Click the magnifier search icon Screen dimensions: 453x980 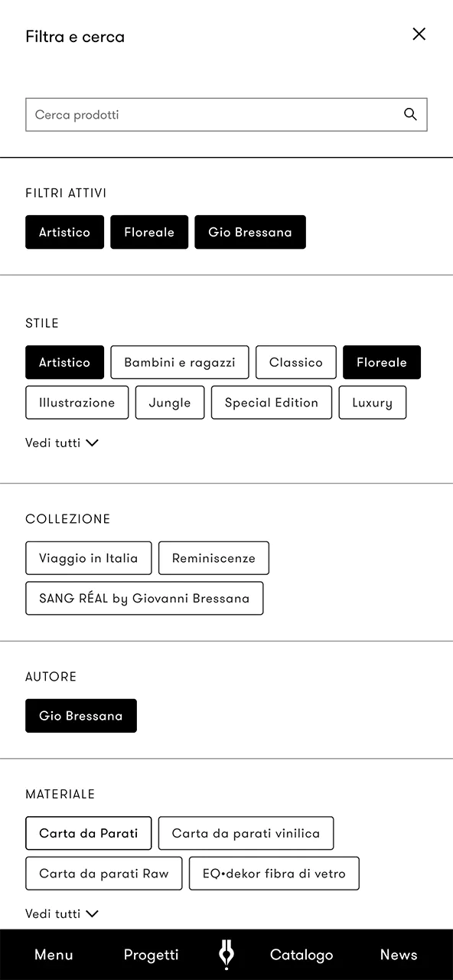point(410,115)
